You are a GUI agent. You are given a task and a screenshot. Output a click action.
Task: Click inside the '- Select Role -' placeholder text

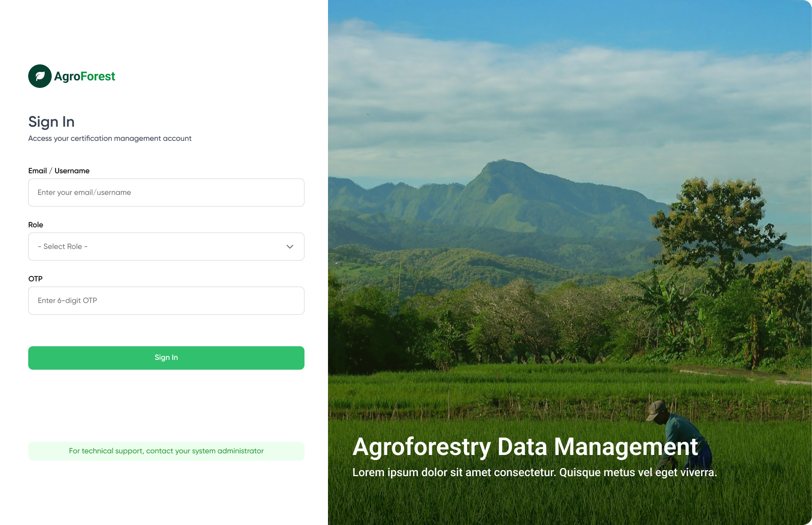point(62,246)
